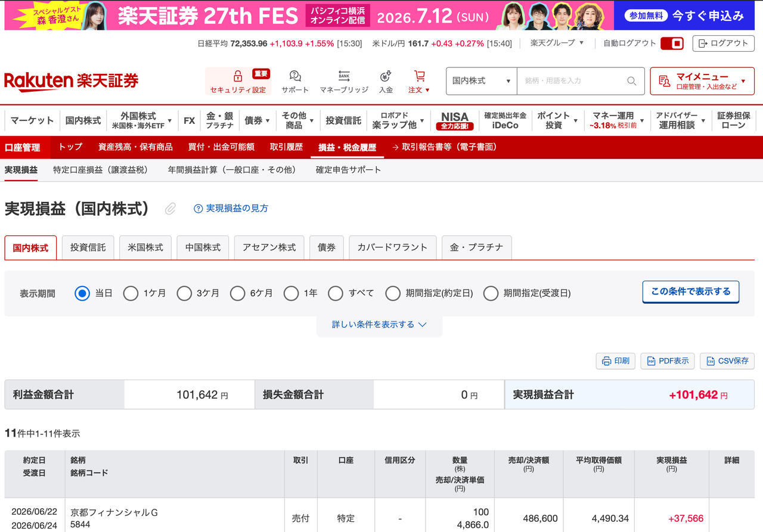Click the 印刷 print button

click(616, 361)
